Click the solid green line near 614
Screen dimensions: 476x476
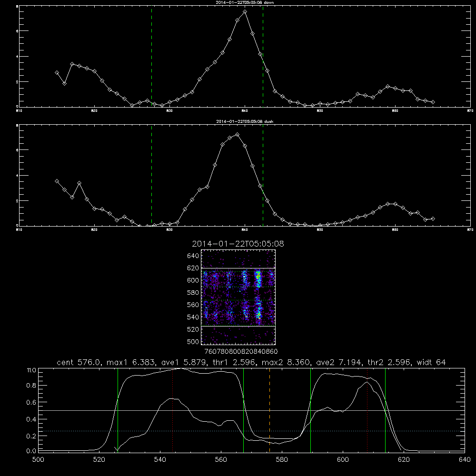coord(385,410)
